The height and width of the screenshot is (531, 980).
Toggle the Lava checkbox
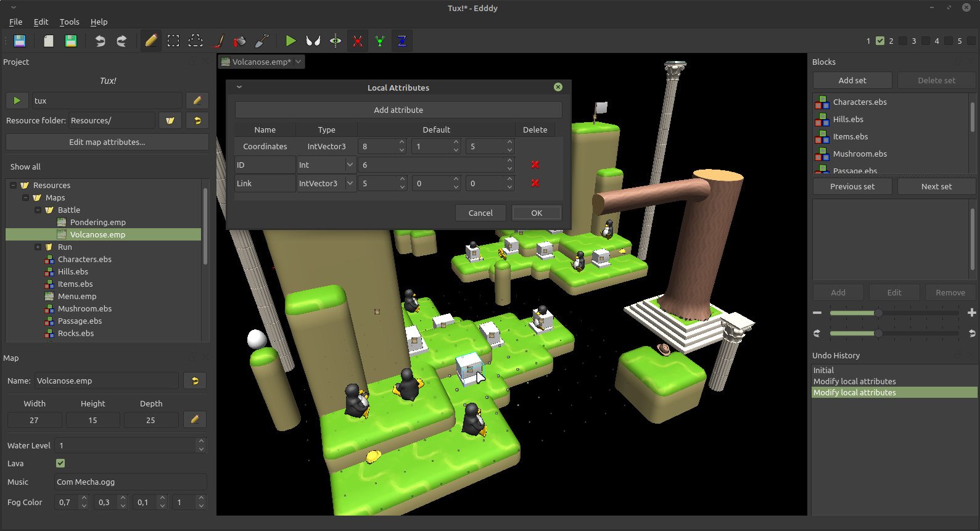(60, 463)
